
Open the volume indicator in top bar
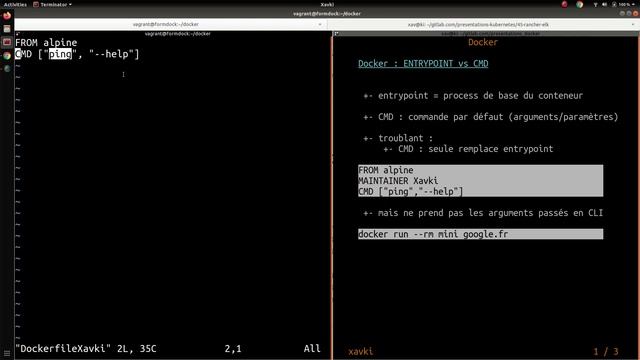(x=604, y=4)
